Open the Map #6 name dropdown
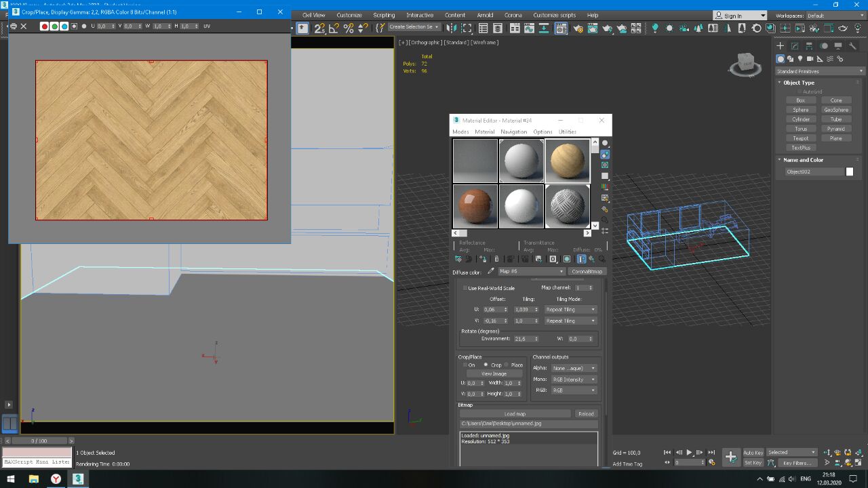Screen dimensions: 868x488 click(x=532, y=271)
